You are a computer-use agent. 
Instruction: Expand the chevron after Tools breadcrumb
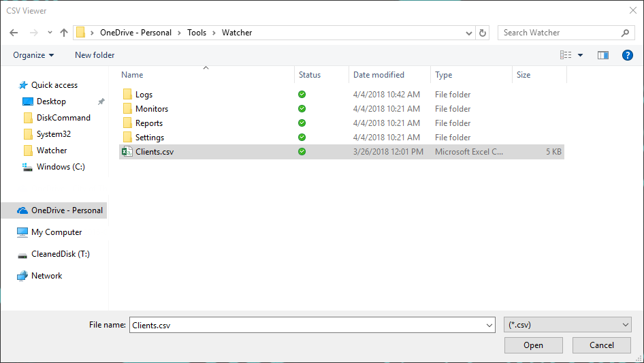point(214,33)
